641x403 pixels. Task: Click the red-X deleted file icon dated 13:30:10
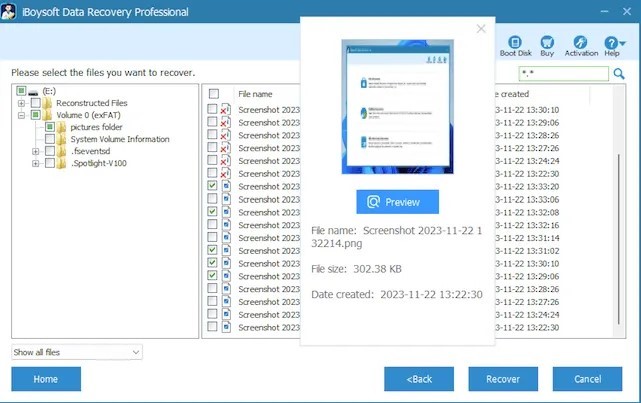coord(226,110)
